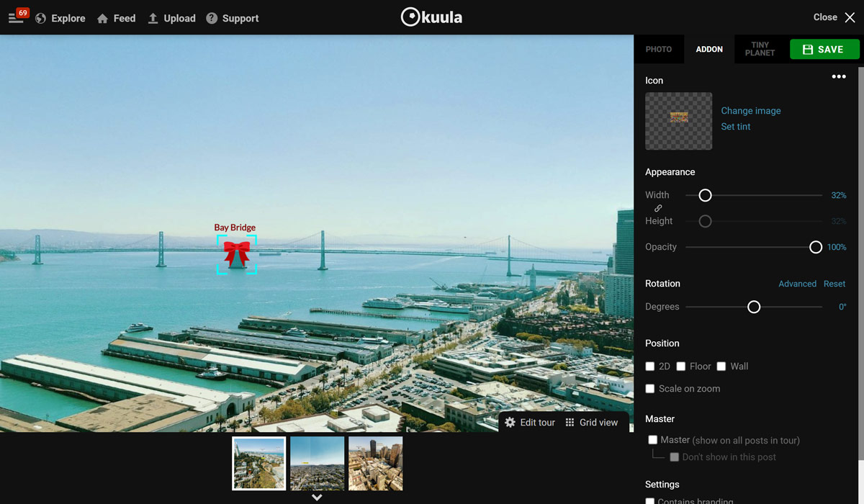Click the Degrees 0° value
The image size is (864, 504).
(x=842, y=307)
